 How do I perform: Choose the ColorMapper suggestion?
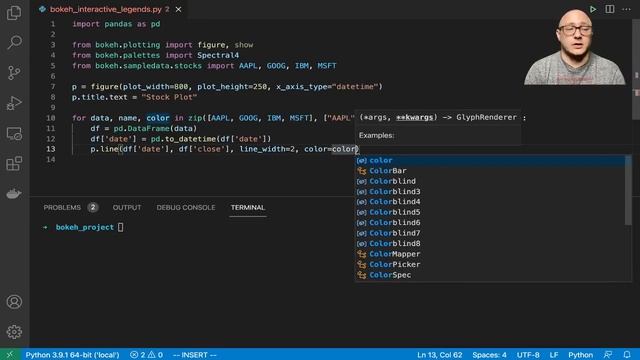point(490,254)
